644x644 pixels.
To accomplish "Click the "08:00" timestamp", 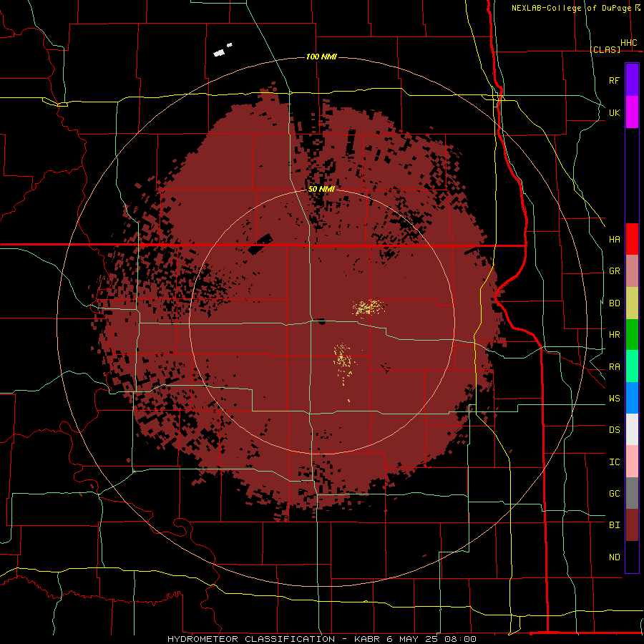I will pyautogui.click(x=460, y=639).
